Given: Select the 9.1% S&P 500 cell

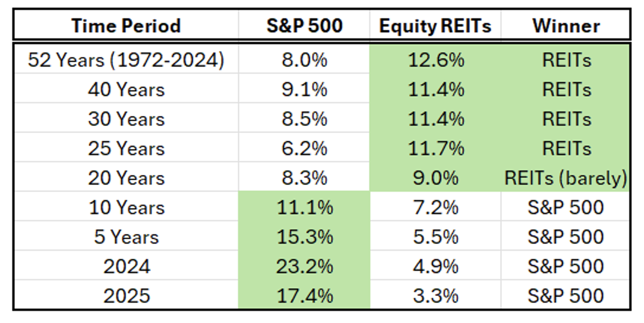Looking at the screenshot, I should 304,89.
